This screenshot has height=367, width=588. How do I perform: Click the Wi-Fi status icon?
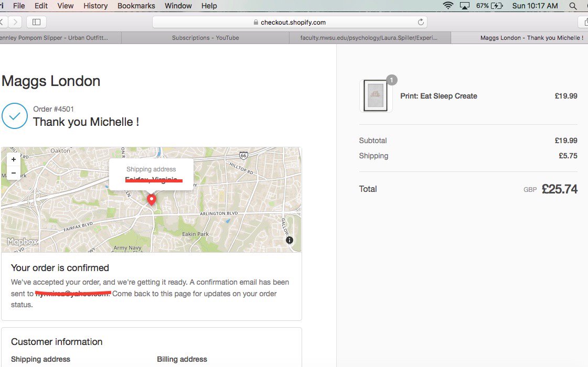pos(448,6)
